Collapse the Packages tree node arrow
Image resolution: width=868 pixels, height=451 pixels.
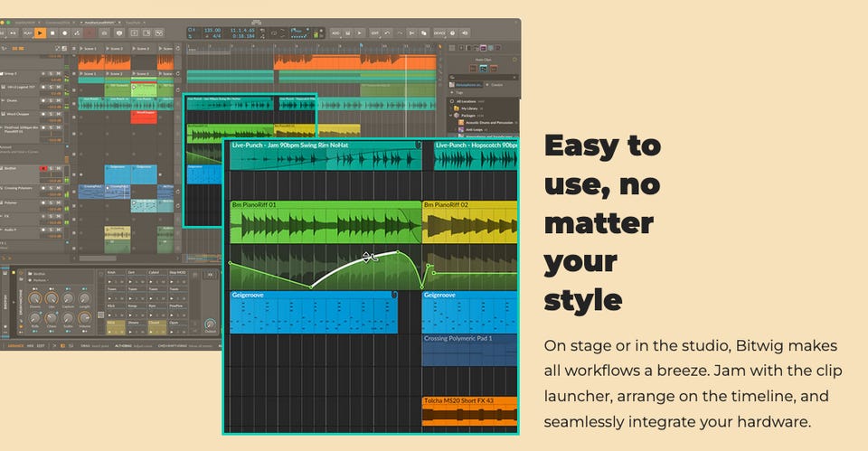pyautogui.click(x=450, y=116)
